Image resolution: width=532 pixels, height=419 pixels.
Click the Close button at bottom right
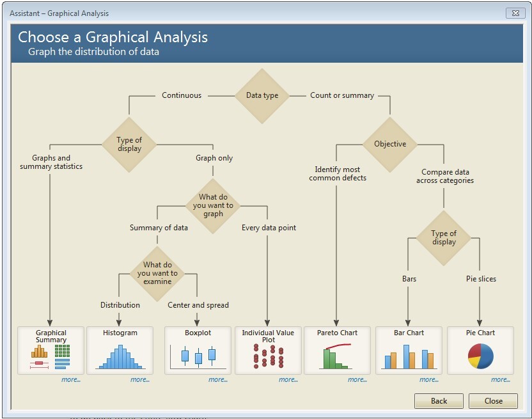(493, 401)
